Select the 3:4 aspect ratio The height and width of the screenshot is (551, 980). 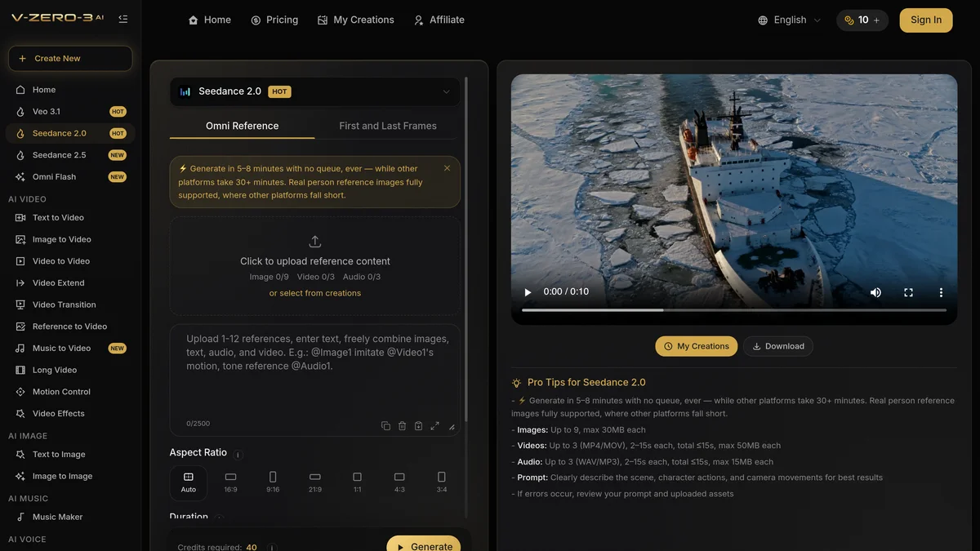[x=442, y=482]
